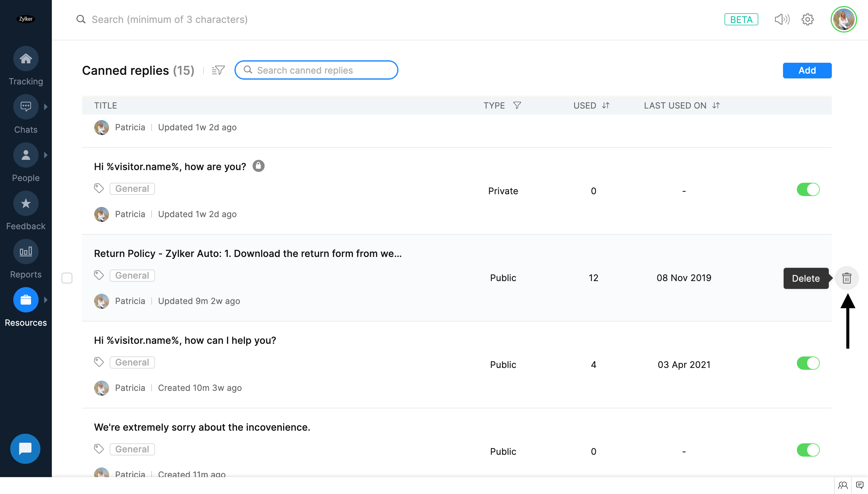Open the canned replies filter icon

click(218, 70)
